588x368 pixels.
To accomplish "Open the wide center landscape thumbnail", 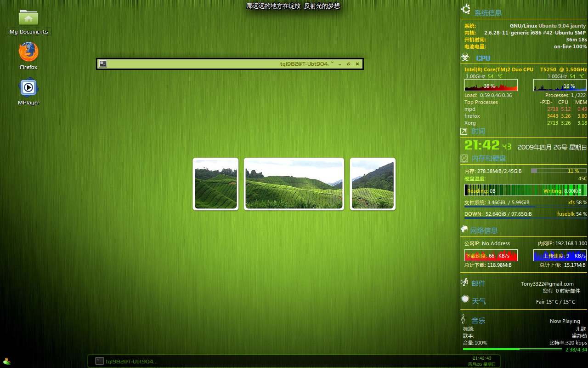I will coord(294,184).
